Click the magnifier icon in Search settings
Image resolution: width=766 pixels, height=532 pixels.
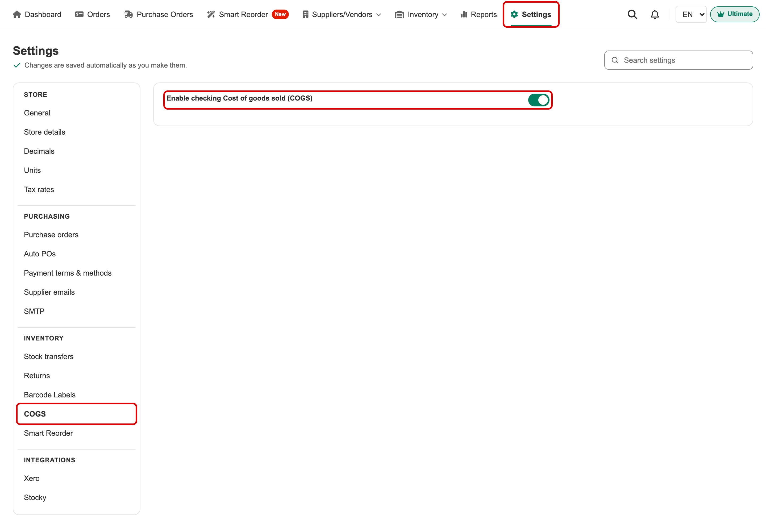tap(615, 60)
